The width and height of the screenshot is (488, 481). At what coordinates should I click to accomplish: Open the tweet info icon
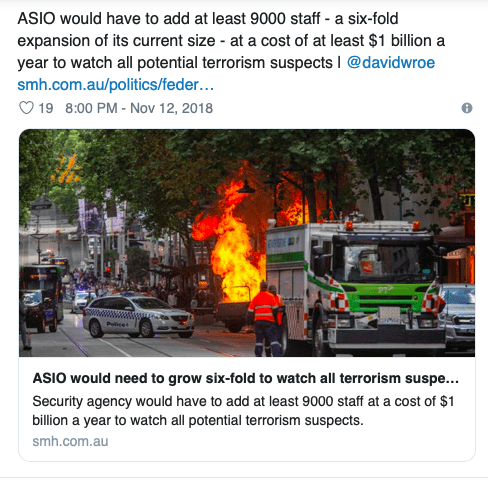(467, 108)
